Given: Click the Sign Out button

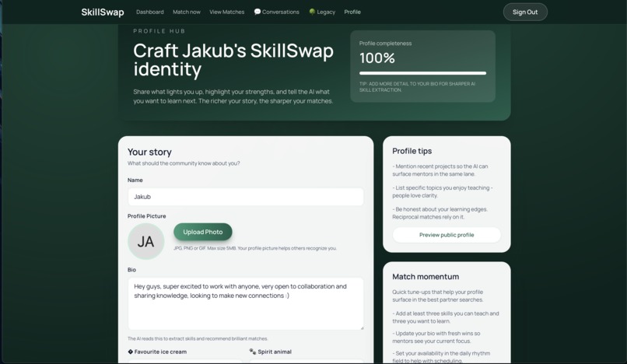Looking at the screenshot, I should point(525,12).
